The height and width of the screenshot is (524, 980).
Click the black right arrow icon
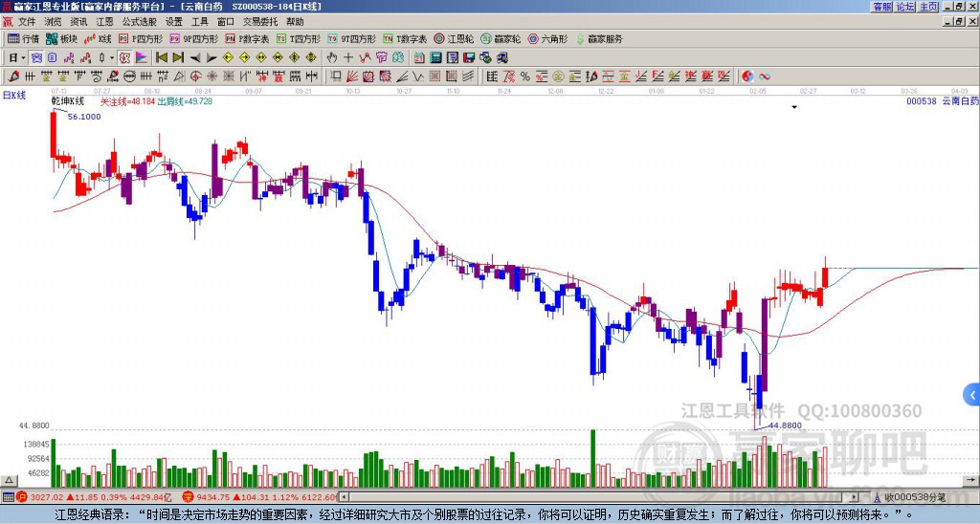coord(212,58)
